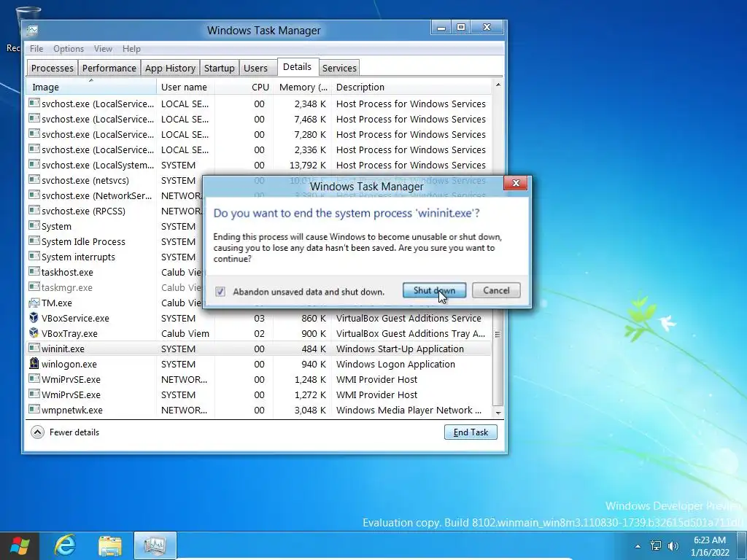Screen dimensions: 747x560
Task: Click the winlogon.exe process icon
Action: point(34,363)
